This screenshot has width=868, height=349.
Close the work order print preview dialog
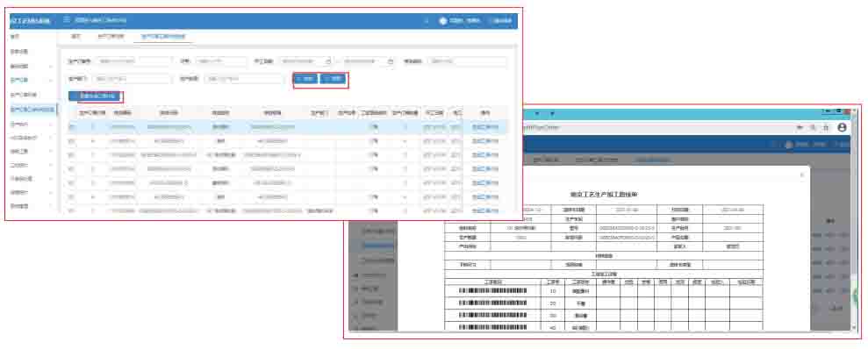click(x=802, y=174)
